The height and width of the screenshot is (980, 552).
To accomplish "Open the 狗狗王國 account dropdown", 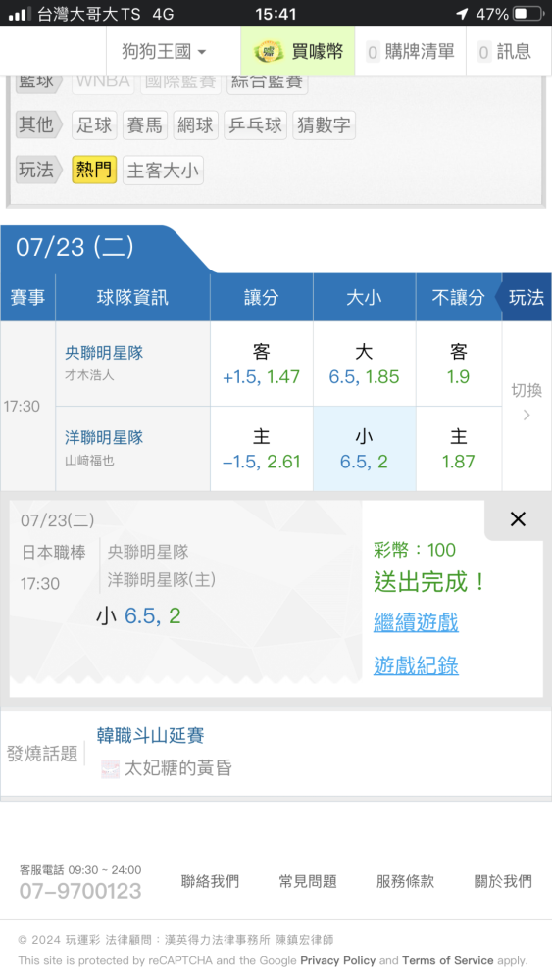I will [164, 51].
